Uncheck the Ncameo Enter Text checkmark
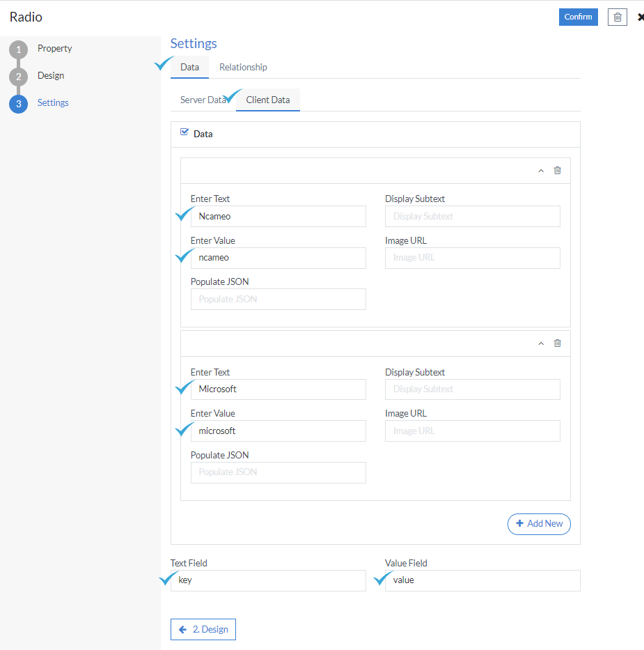 (x=183, y=214)
